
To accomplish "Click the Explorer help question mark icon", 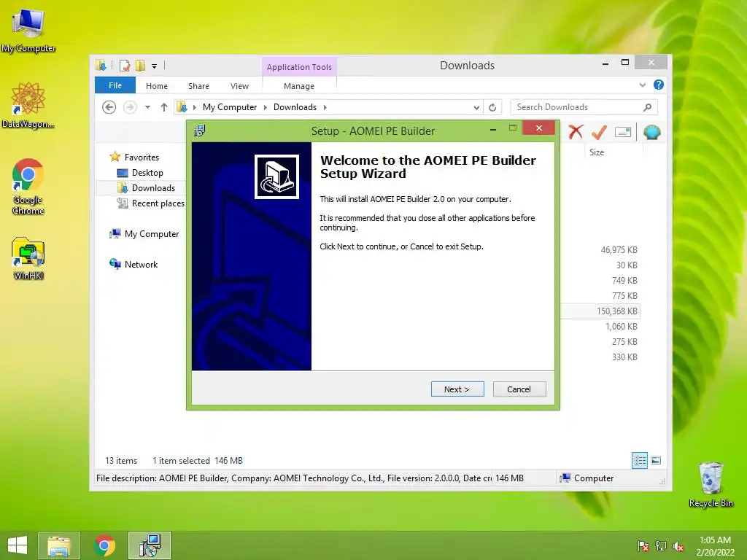I will pyautogui.click(x=659, y=85).
